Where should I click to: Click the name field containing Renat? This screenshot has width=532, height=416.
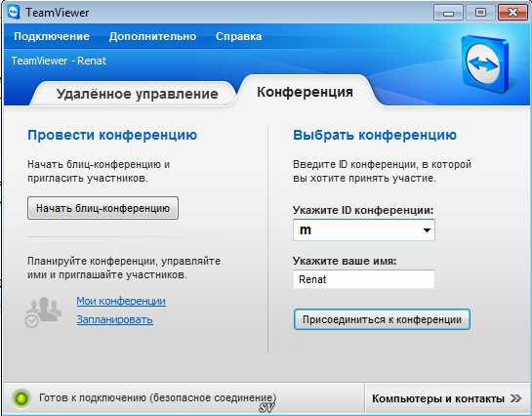pos(364,279)
